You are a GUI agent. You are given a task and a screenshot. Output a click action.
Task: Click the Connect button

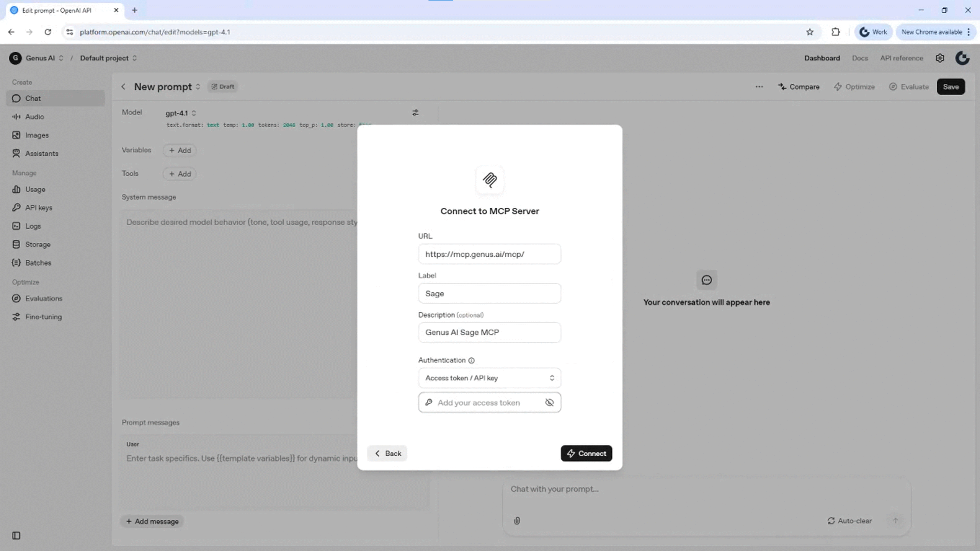tap(586, 453)
